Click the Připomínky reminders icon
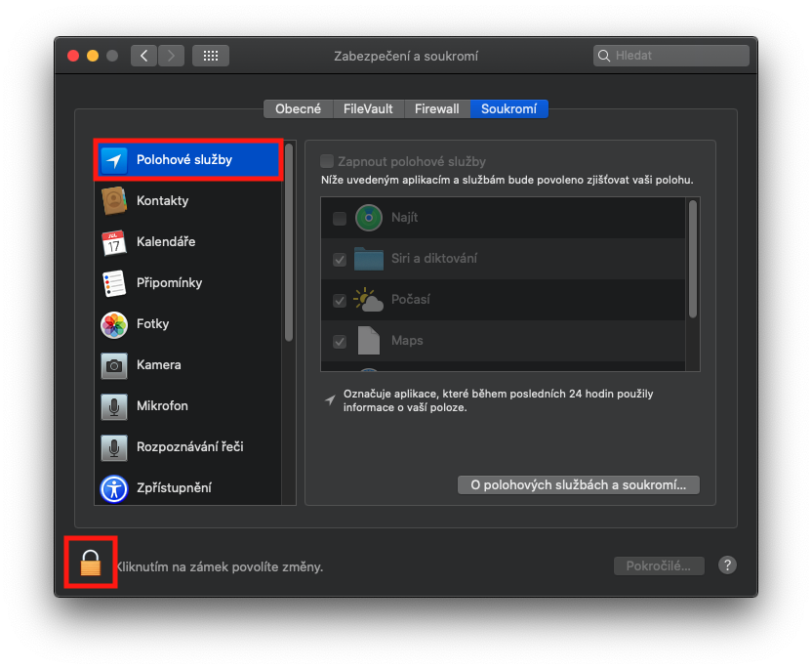 [x=114, y=283]
